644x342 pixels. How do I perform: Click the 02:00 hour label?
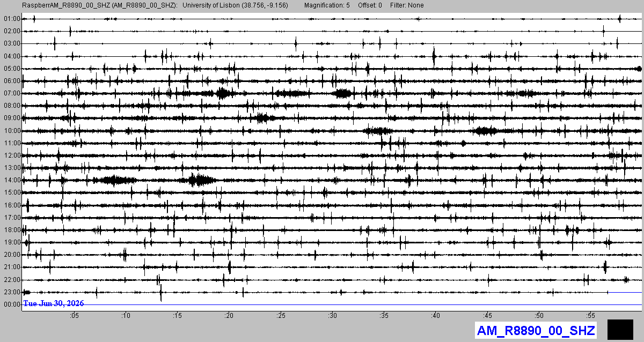[12, 31]
